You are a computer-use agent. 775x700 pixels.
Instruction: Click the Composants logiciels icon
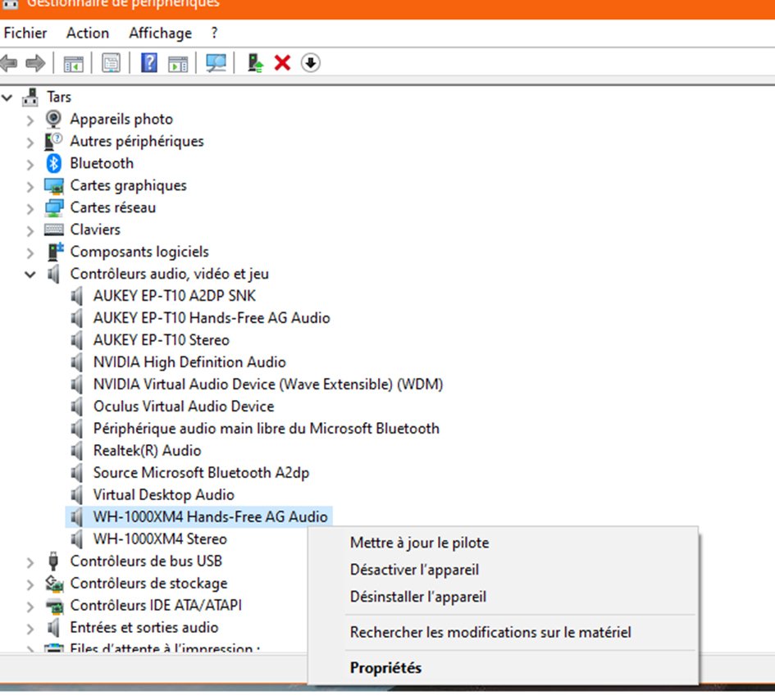56,252
